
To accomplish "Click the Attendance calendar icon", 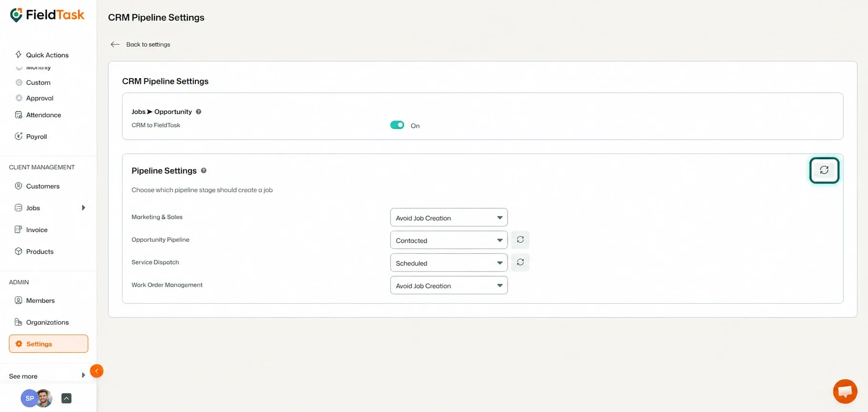I will (x=19, y=114).
